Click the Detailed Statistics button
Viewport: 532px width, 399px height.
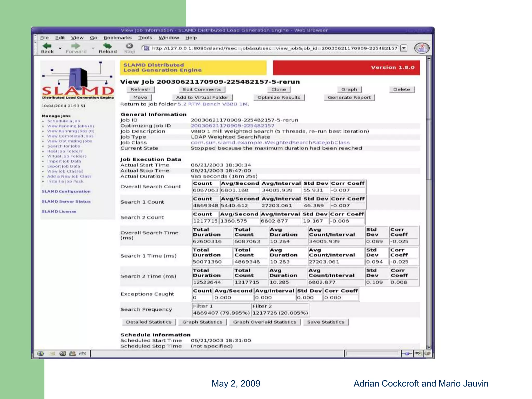click(149, 322)
